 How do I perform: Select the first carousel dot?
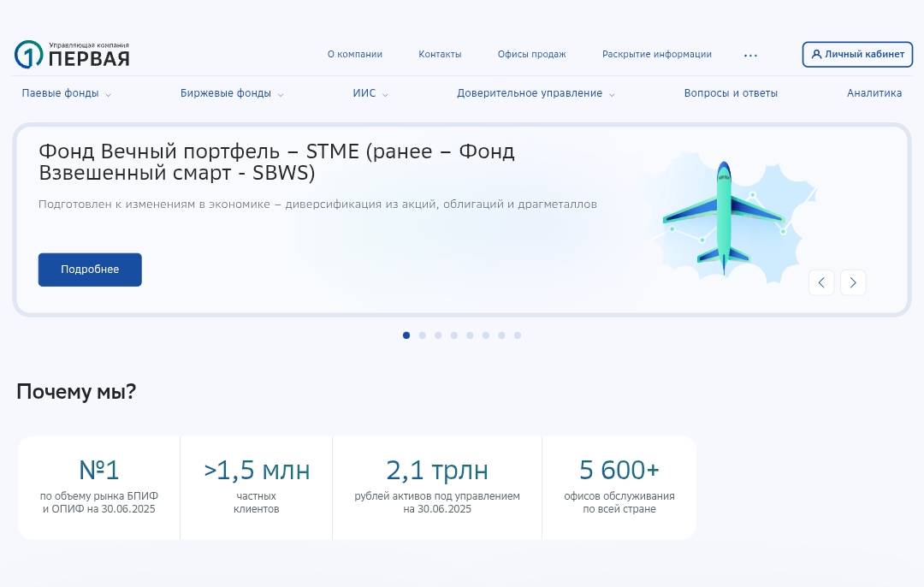[406, 335]
